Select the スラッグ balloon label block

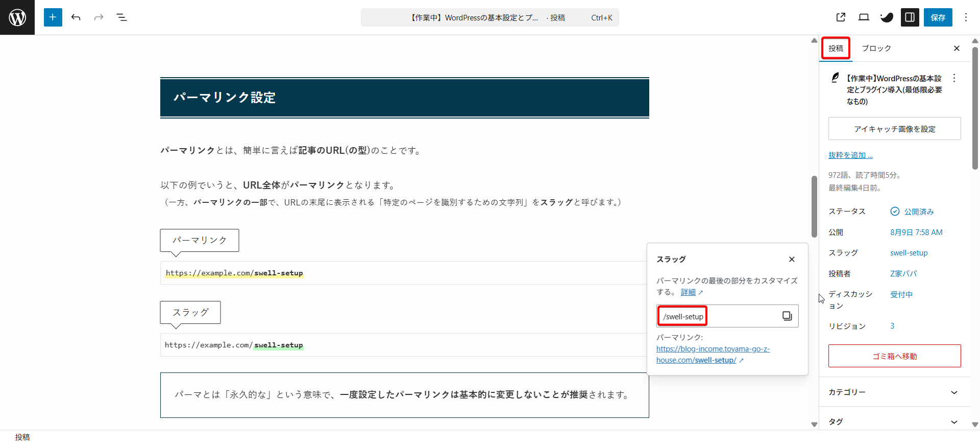(x=190, y=312)
